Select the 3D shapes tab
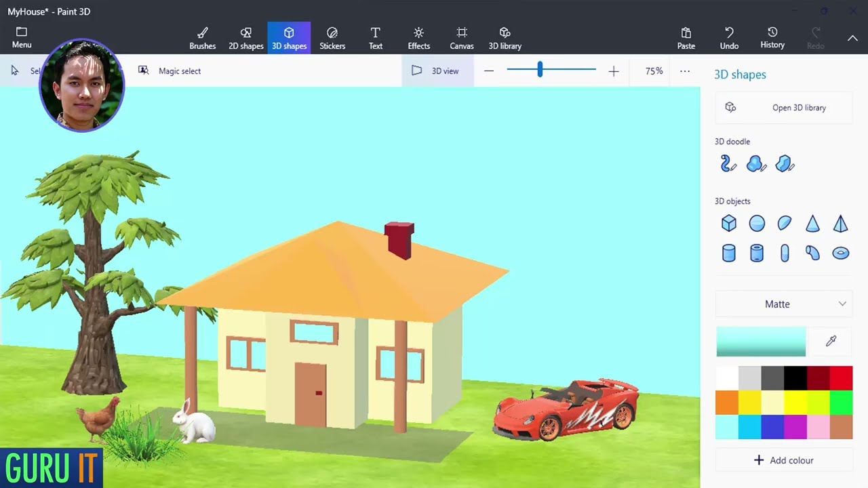The width and height of the screenshot is (868, 488). (x=289, y=38)
